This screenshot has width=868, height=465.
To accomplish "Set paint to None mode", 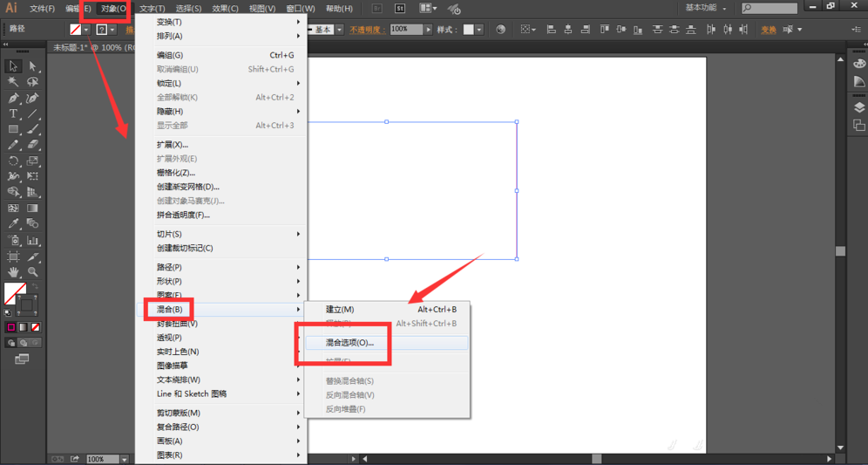I will pyautogui.click(x=36, y=327).
